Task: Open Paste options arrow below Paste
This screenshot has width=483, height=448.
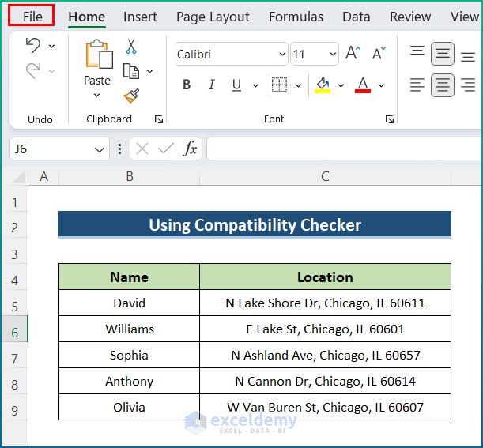Action: (x=96, y=96)
